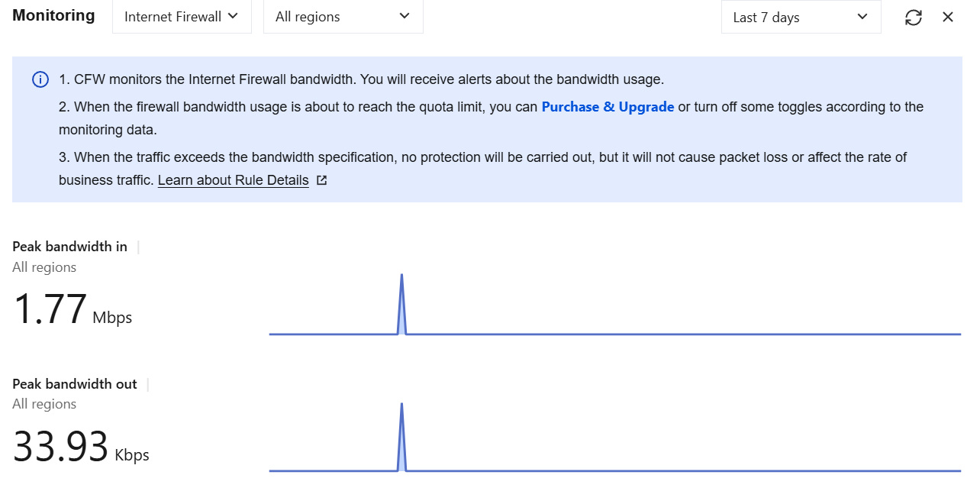Click the spike in Peak bandwidth in chart
Screen dimensions: 980x504
[x=401, y=305]
